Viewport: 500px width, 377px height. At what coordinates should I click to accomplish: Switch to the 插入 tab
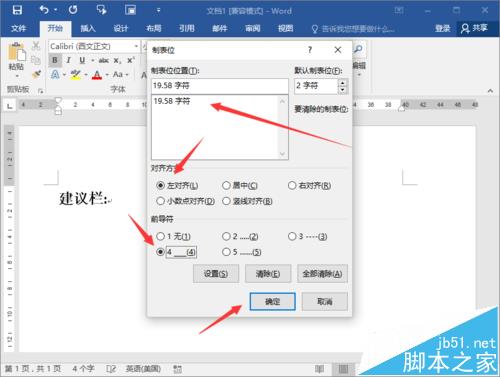[88, 28]
